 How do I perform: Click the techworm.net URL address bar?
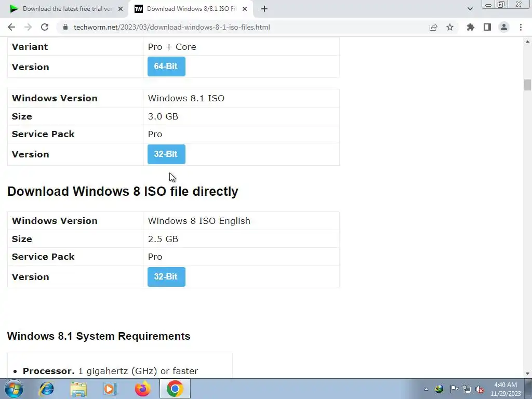click(x=171, y=27)
